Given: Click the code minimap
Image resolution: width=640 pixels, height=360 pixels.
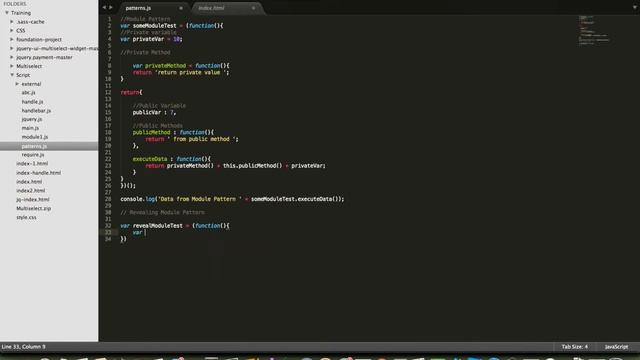Looking at the screenshot, I should pos(594,30).
